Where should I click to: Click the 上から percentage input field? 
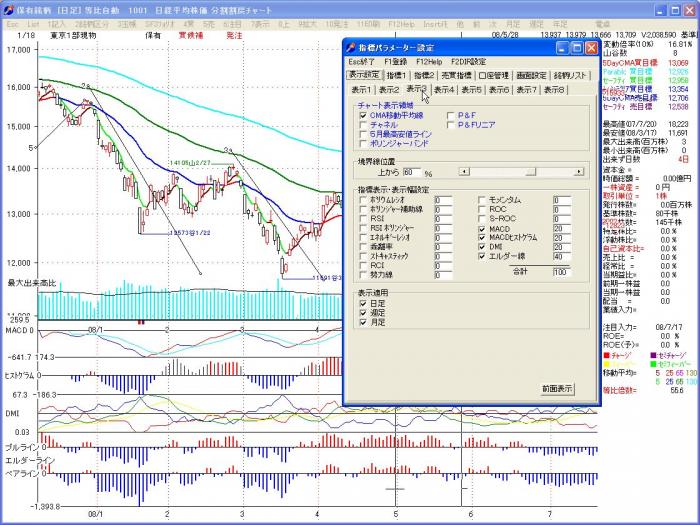click(x=412, y=172)
